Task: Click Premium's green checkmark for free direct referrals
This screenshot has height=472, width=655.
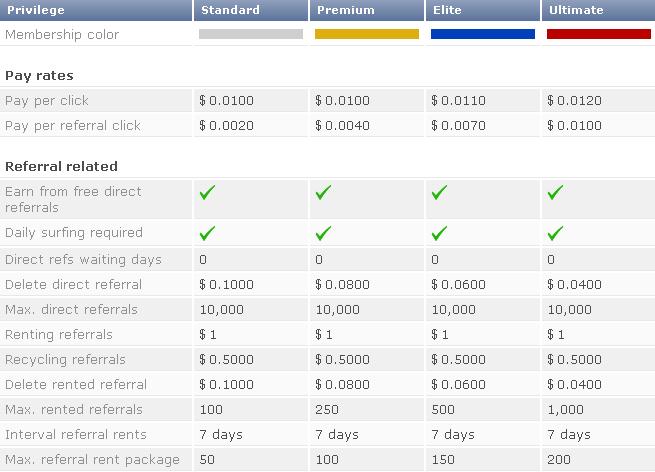Action: [323, 193]
